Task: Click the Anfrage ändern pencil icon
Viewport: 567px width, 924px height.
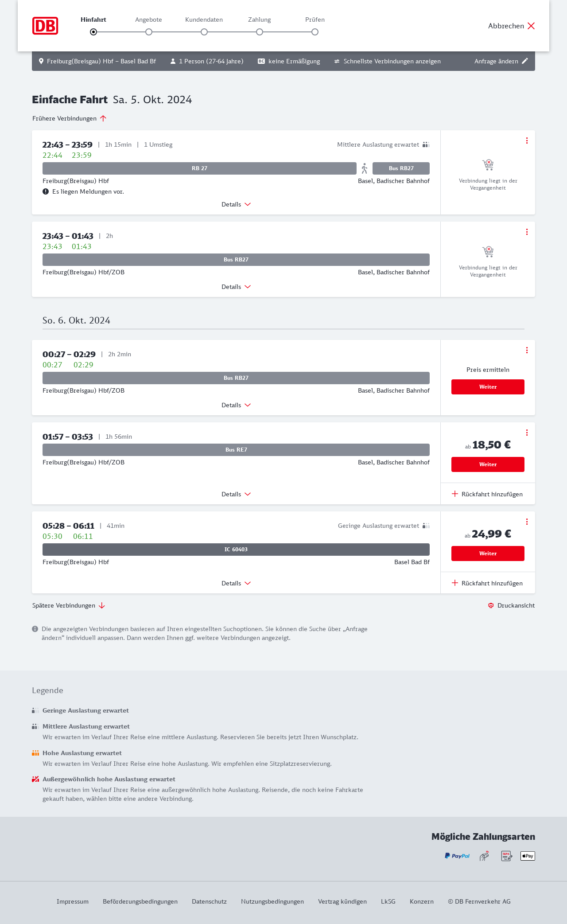Action: click(525, 61)
